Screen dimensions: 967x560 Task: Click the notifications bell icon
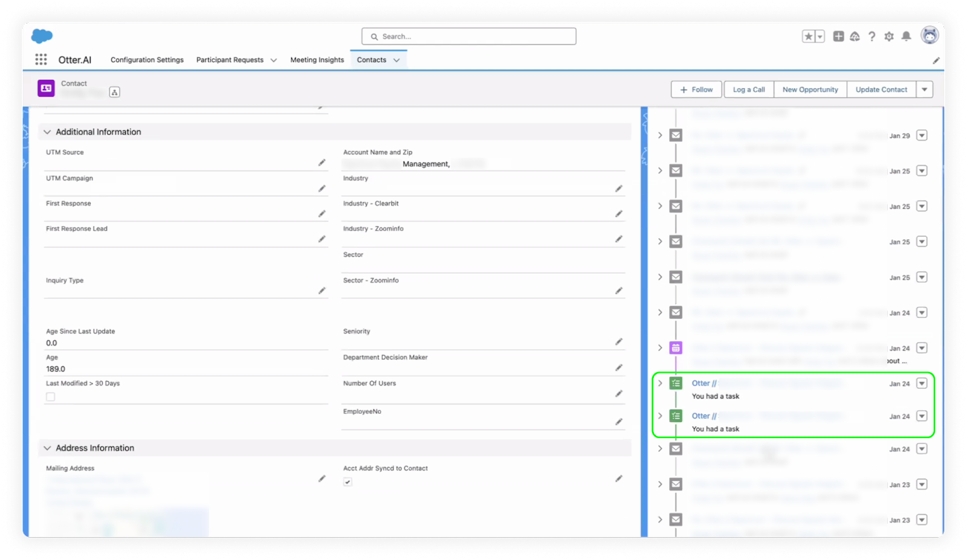tap(906, 36)
